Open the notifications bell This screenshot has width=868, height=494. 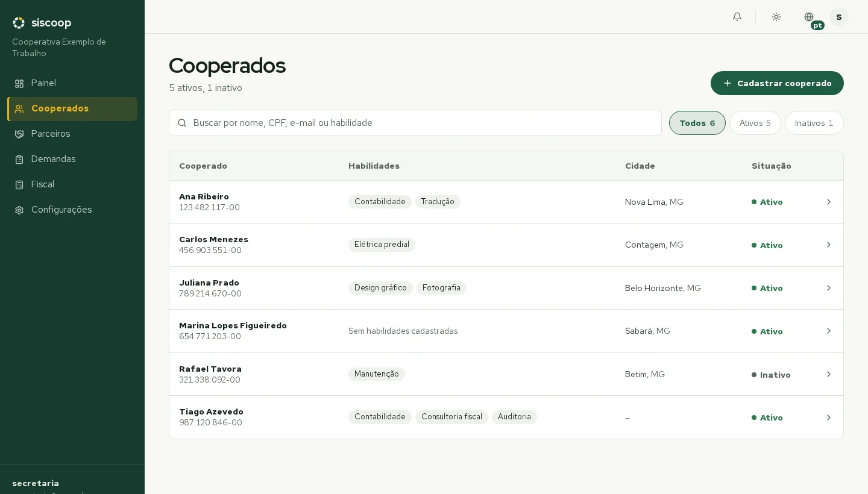tap(737, 17)
